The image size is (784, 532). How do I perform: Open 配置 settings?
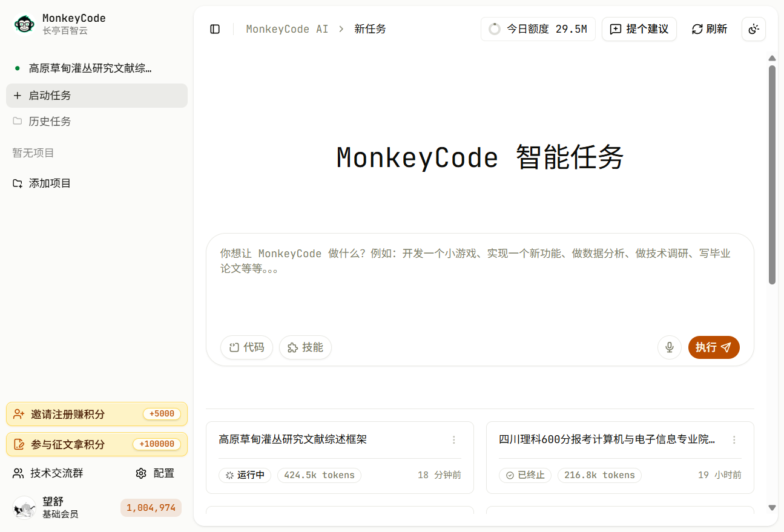coord(155,473)
